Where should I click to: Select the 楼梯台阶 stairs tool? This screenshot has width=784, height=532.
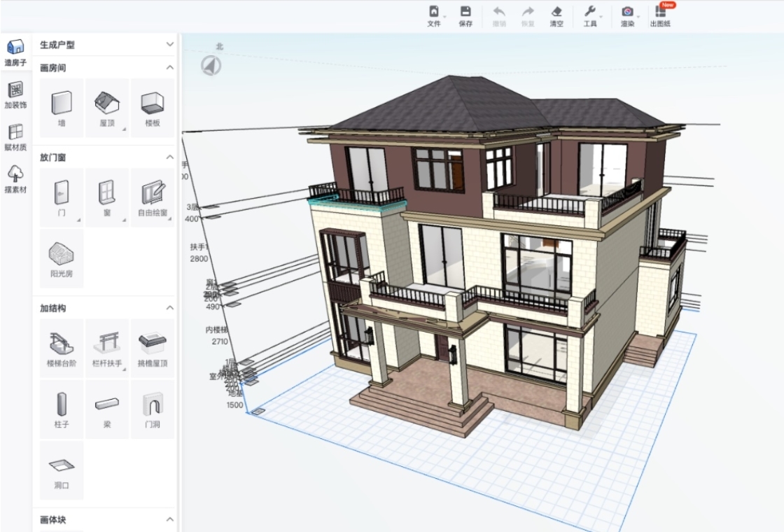click(x=62, y=348)
